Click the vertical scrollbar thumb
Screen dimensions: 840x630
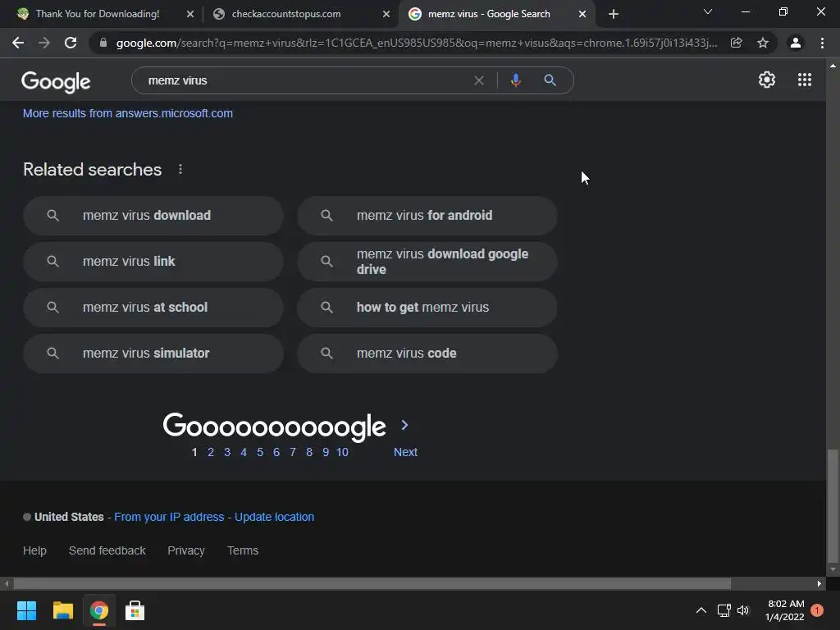point(833,506)
